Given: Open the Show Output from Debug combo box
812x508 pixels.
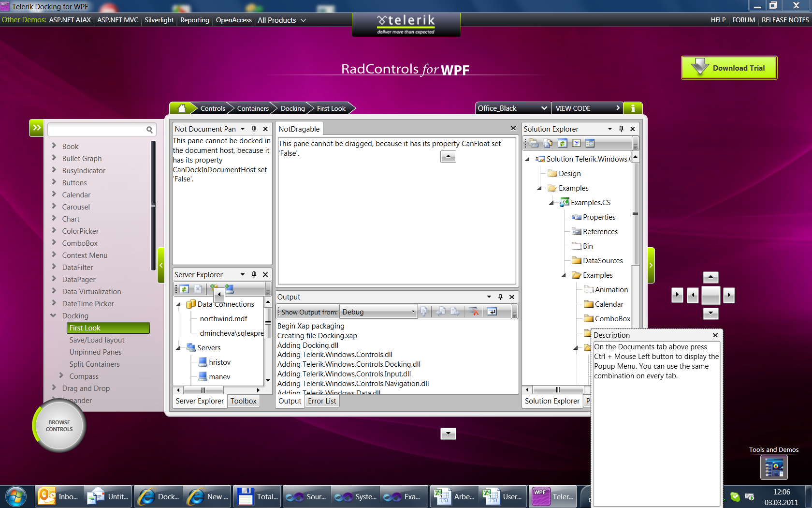Looking at the screenshot, I should (378, 312).
